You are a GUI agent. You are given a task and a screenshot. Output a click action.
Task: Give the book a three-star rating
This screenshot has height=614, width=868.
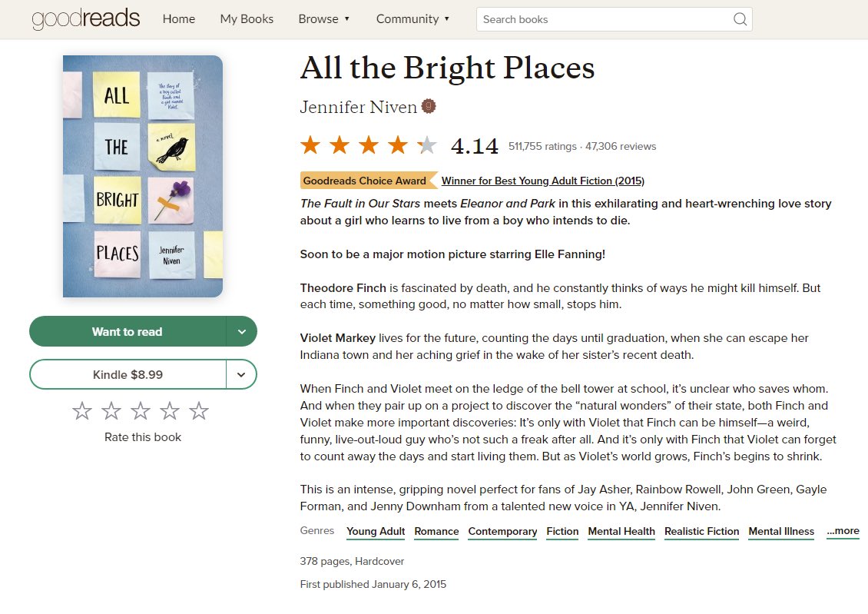point(141,411)
